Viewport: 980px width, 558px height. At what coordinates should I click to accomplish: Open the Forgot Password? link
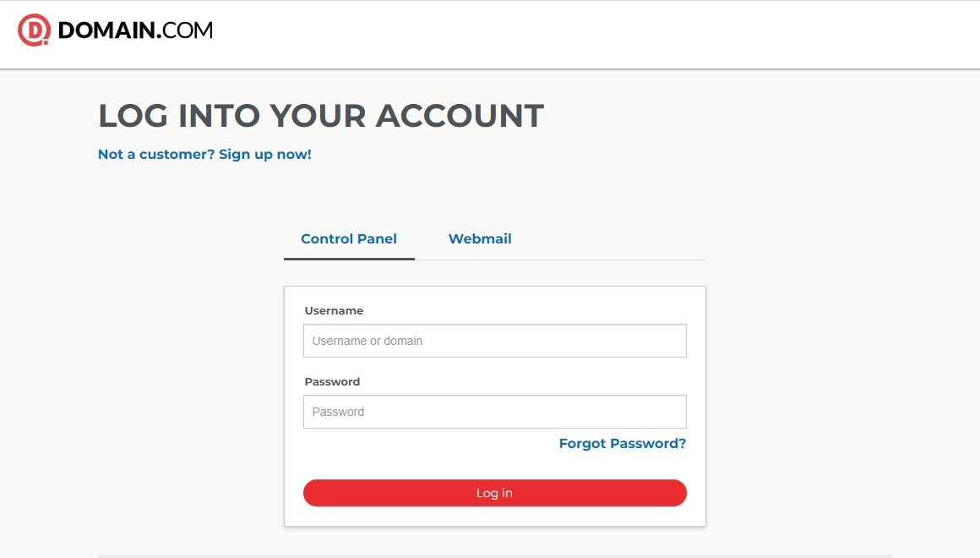[x=622, y=444]
